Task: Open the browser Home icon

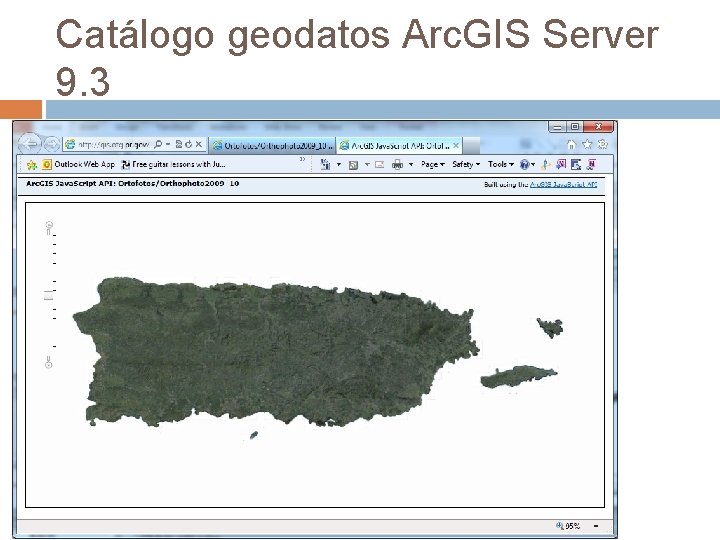Action: point(571,145)
